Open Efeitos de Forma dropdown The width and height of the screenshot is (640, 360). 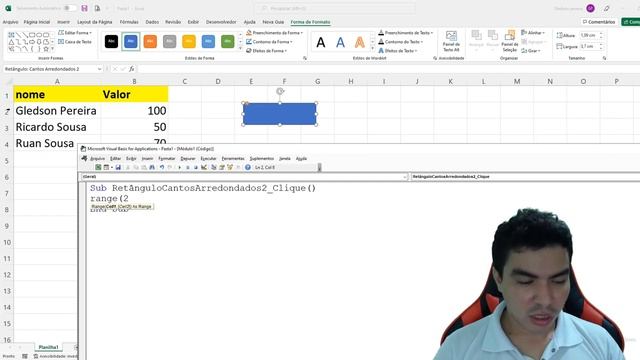(267, 51)
